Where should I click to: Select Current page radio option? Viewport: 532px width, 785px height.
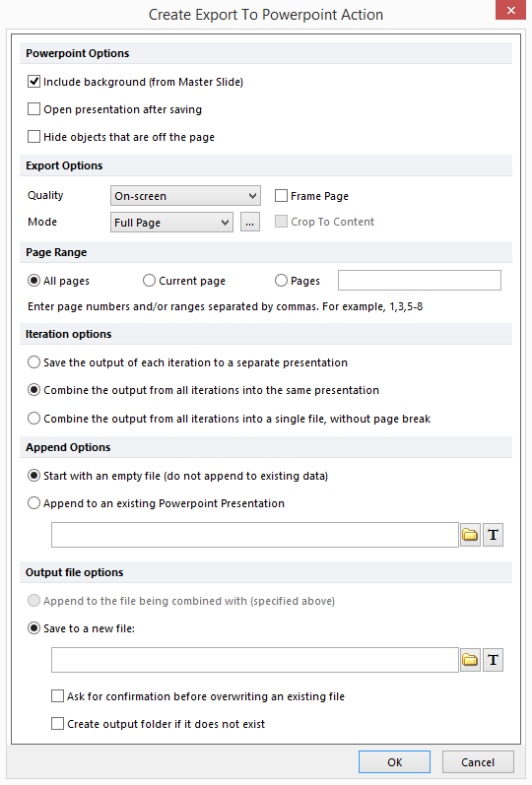[149, 281]
